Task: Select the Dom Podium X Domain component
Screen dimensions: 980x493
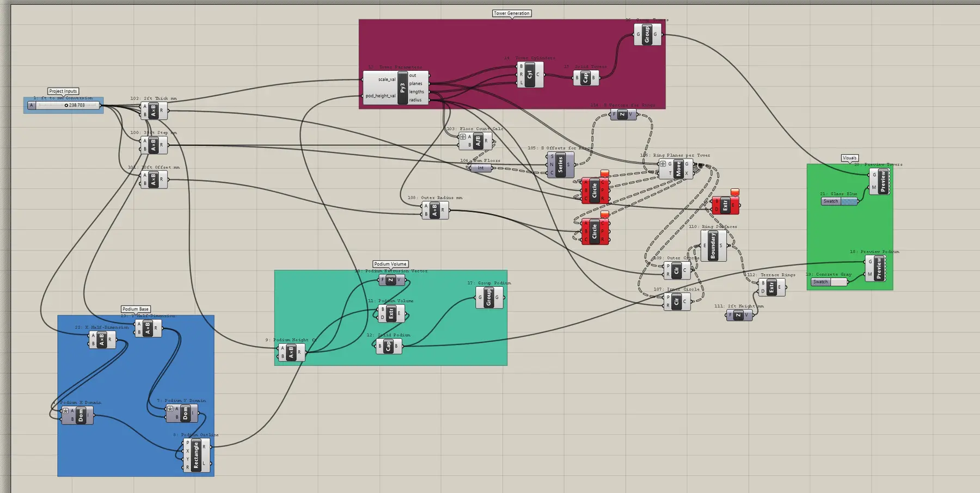Action: 78,415
